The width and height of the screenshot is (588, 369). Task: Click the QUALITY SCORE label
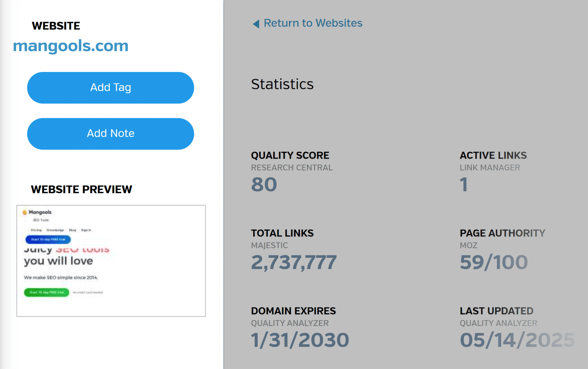coord(290,155)
